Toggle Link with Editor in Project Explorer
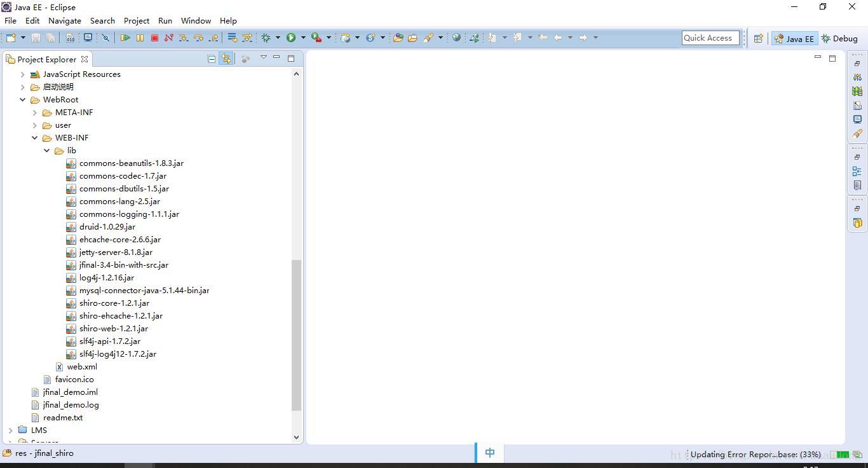This screenshot has width=868, height=468. pos(226,58)
